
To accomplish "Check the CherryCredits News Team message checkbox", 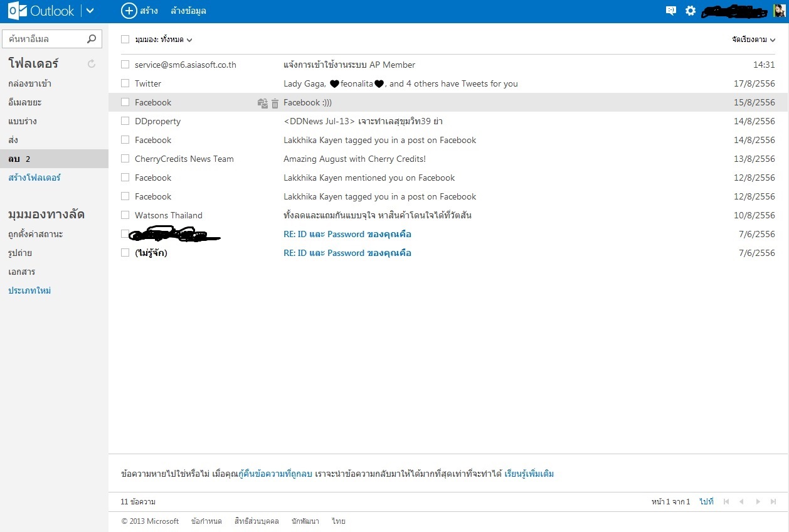I will tap(125, 159).
